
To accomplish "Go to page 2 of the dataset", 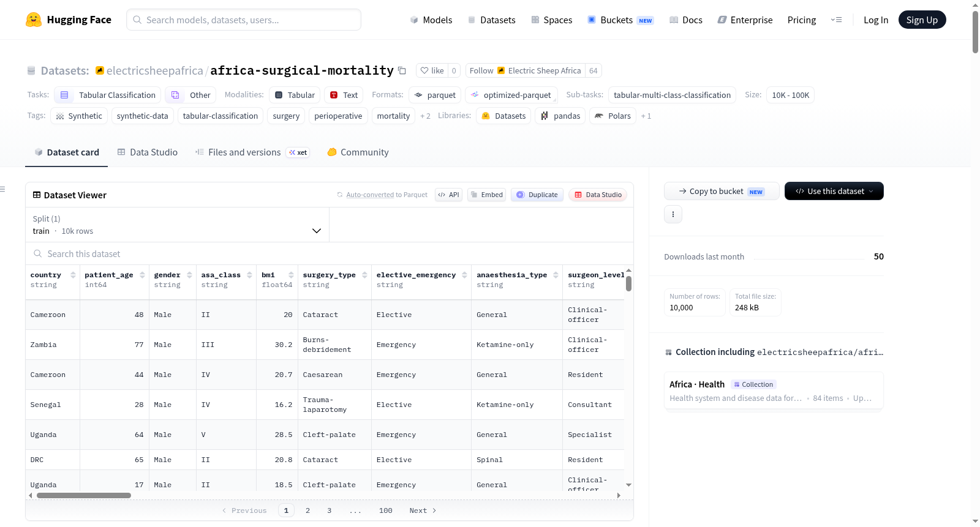I will [x=307, y=510].
